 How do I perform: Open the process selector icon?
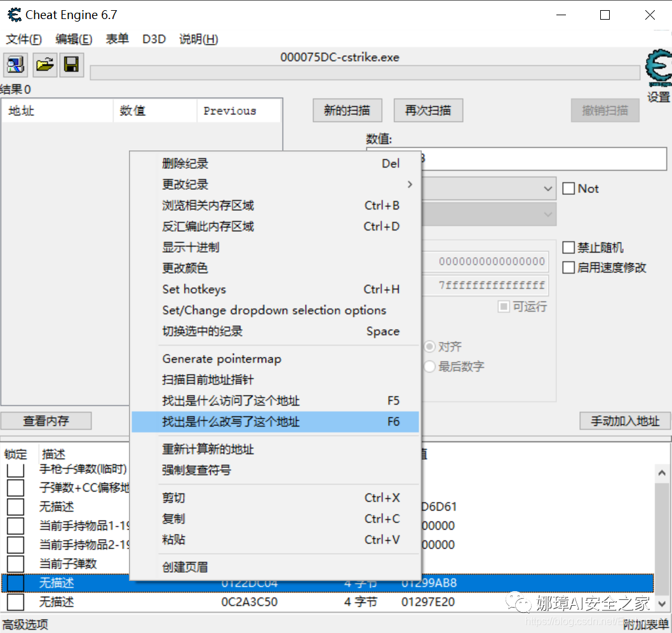tap(15, 65)
